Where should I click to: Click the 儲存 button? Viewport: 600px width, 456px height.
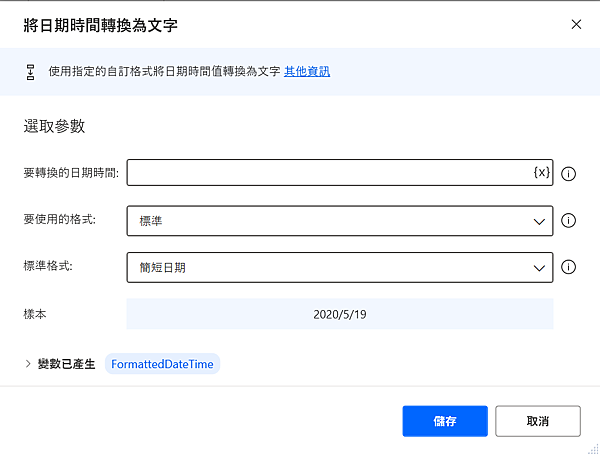click(x=445, y=421)
